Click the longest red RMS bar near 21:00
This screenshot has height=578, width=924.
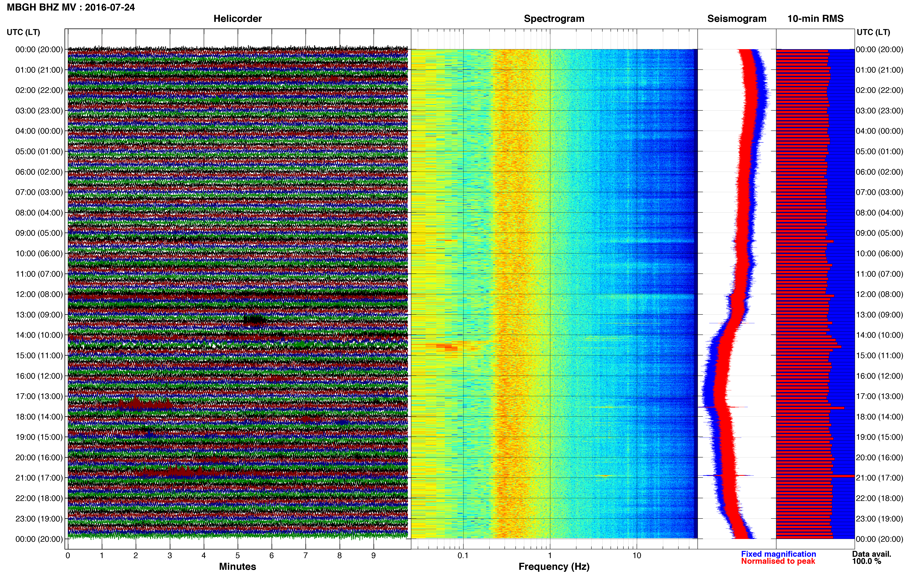pos(815,476)
